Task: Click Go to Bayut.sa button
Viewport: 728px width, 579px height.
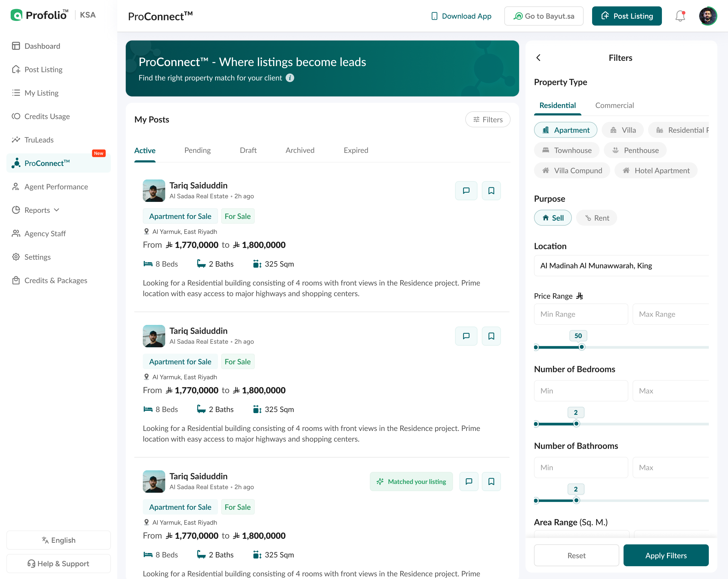Action: coord(544,16)
